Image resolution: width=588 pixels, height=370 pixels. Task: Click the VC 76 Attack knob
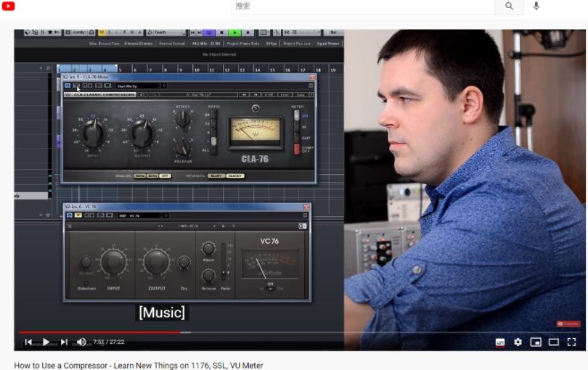click(208, 248)
